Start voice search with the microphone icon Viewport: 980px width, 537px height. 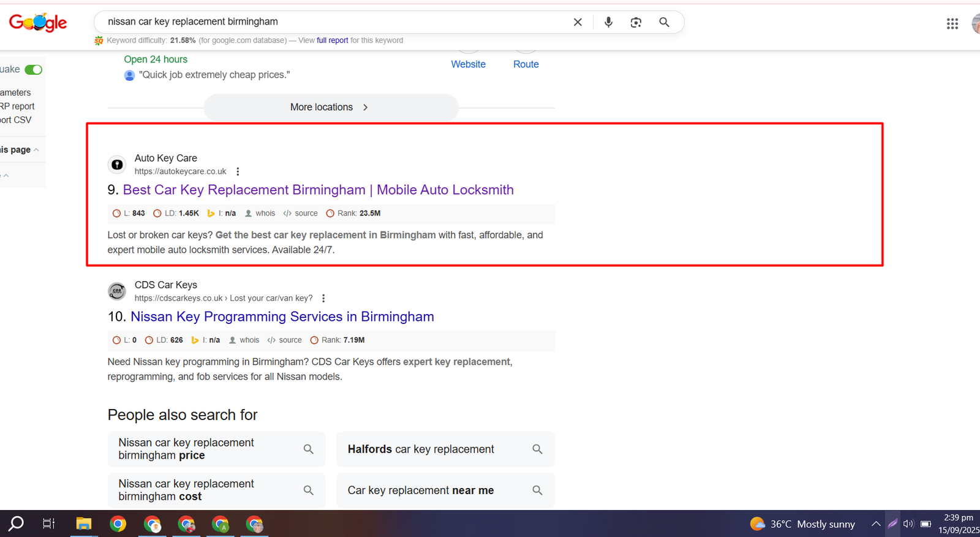608,22
